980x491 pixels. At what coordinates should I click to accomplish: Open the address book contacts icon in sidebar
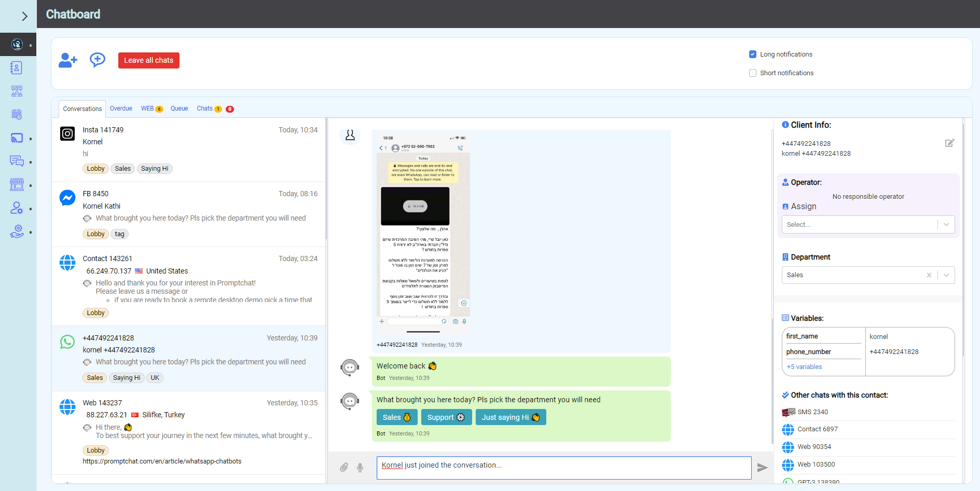[17, 67]
